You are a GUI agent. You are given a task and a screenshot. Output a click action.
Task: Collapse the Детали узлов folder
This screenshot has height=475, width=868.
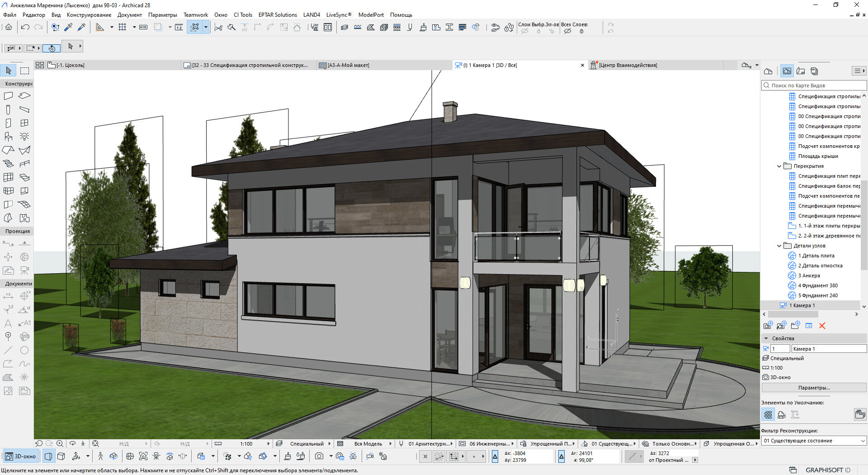click(x=779, y=246)
